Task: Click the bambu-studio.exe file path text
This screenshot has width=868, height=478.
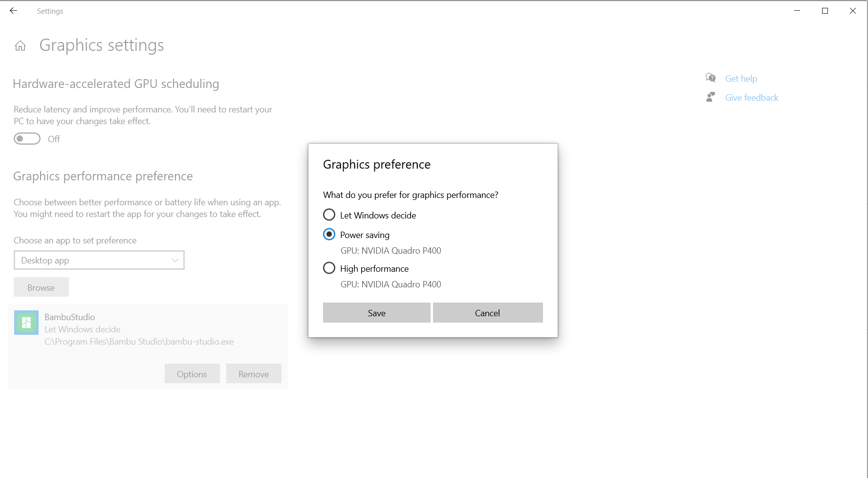Action: click(x=139, y=342)
